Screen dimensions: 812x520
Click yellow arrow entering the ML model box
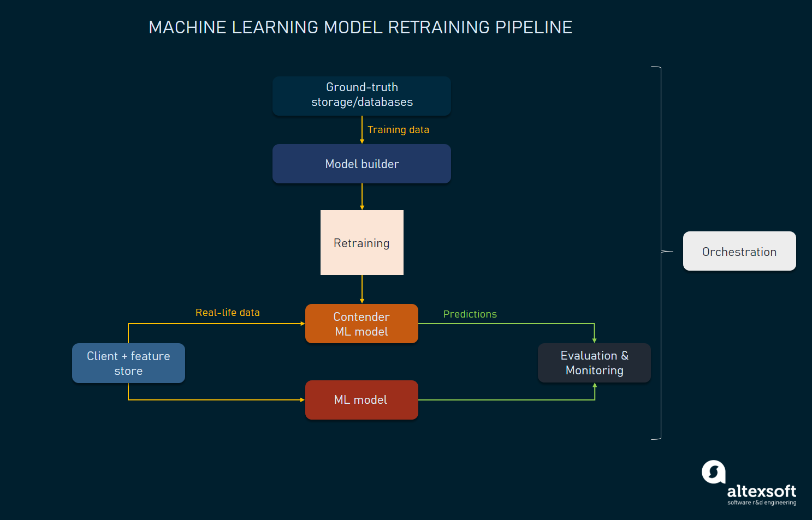coord(216,400)
